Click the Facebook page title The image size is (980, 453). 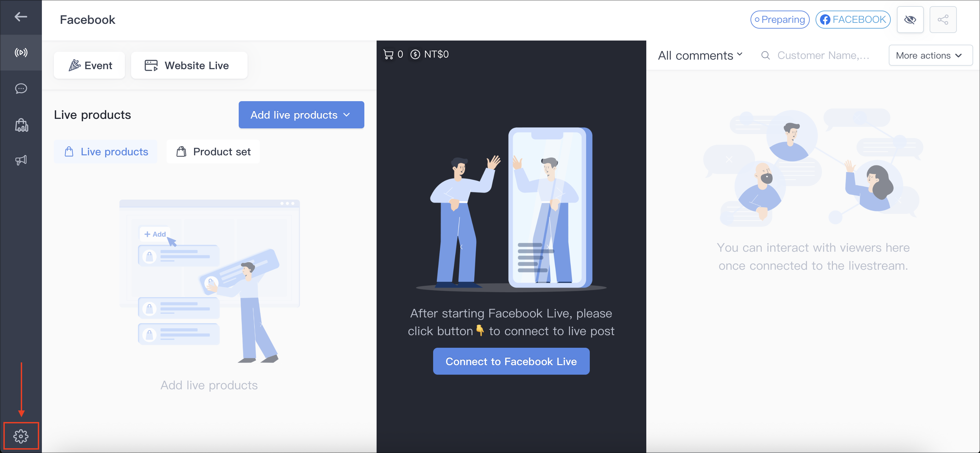point(88,20)
